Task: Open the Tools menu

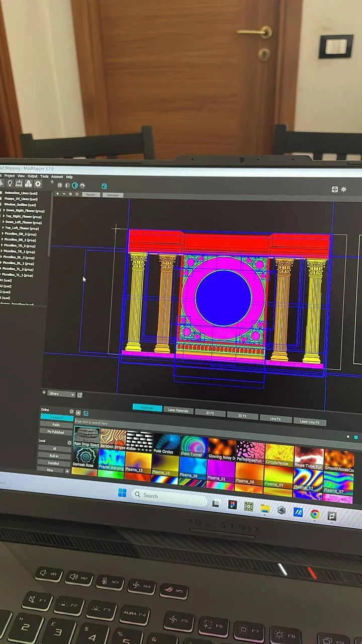Action: pyautogui.click(x=44, y=177)
